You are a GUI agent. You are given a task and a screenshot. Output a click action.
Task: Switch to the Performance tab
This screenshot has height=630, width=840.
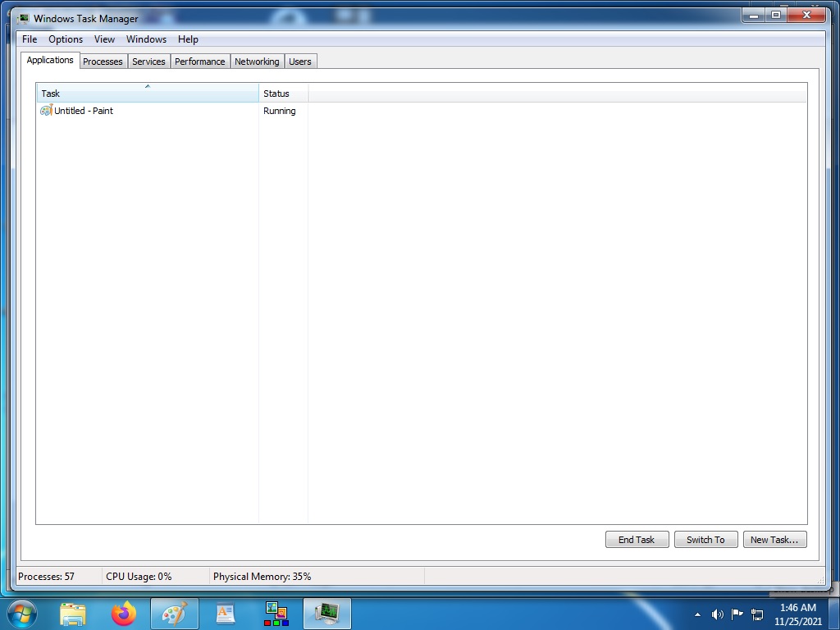coord(200,62)
